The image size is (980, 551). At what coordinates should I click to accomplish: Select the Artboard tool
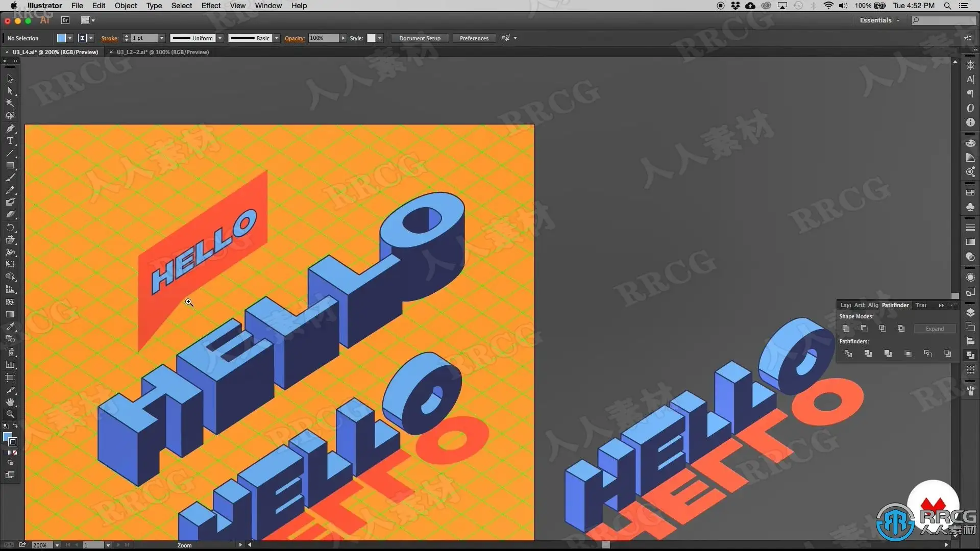[10, 378]
